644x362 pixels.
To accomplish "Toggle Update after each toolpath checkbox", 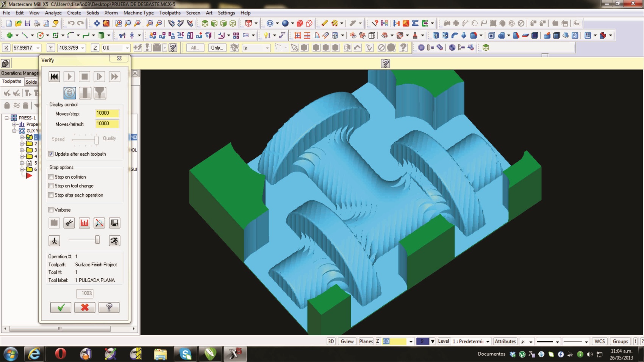I will [x=51, y=154].
